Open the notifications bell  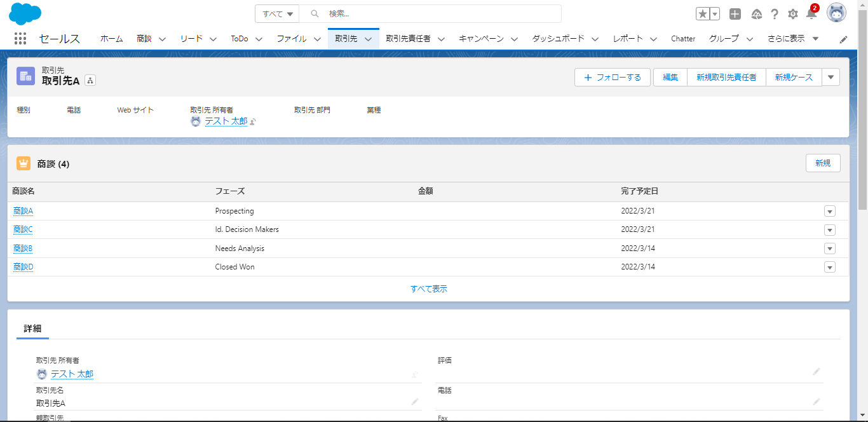pos(811,13)
